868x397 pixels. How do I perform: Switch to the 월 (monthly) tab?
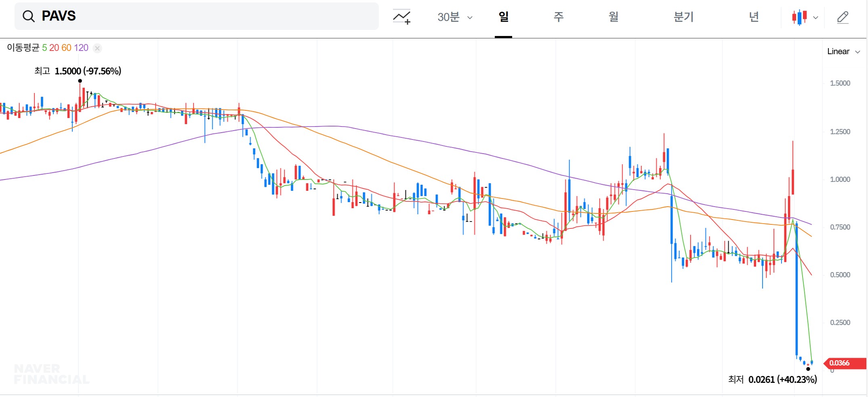point(613,17)
